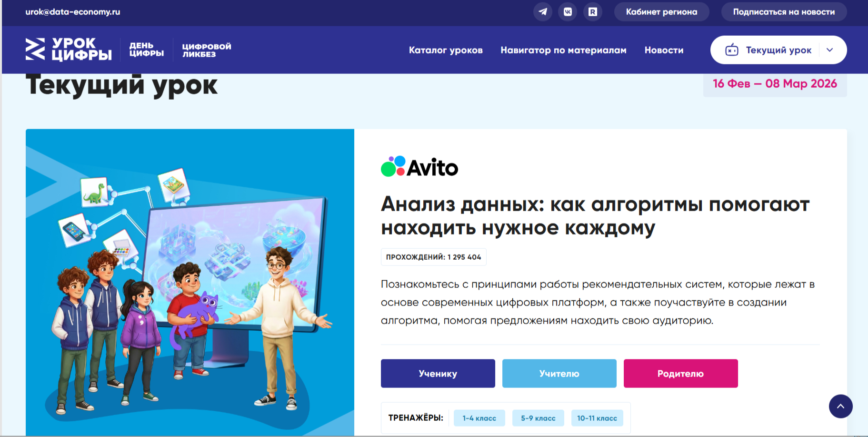Click the scroll-to-top arrow button
Image resolution: width=868 pixels, height=437 pixels.
pyautogui.click(x=840, y=407)
